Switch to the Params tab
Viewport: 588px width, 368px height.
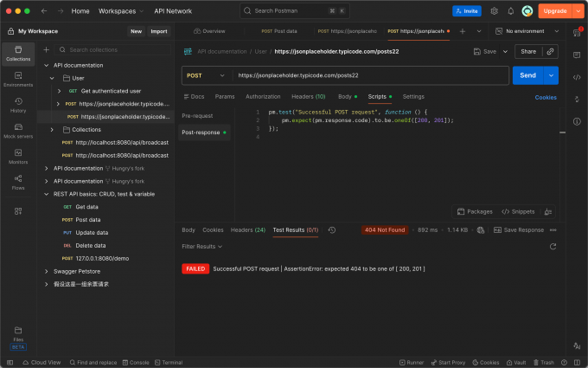pyautogui.click(x=225, y=96)
